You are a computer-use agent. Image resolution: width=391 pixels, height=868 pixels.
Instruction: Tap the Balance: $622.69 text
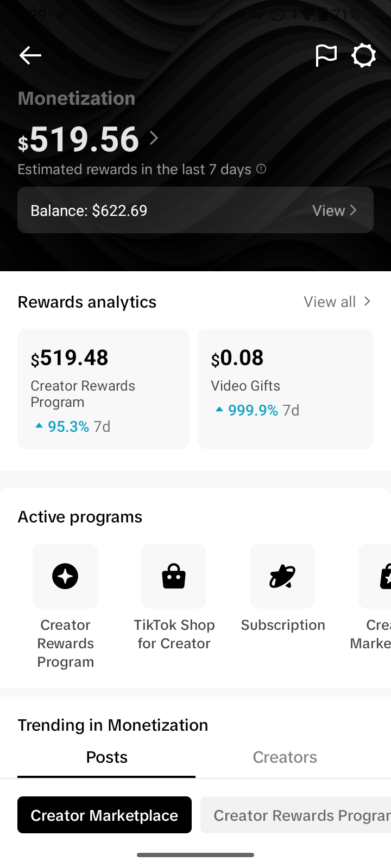[89, 210]
